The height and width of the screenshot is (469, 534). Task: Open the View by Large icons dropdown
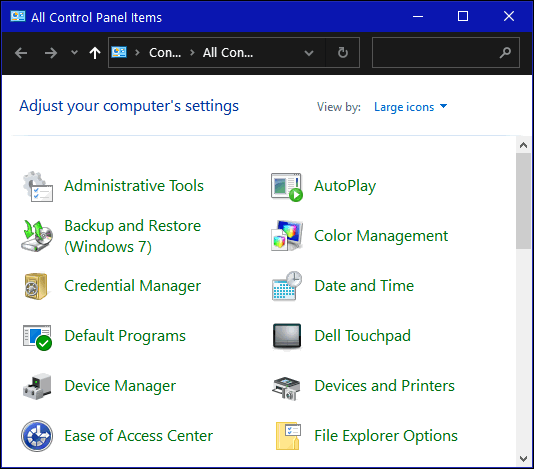click(410, 107)
